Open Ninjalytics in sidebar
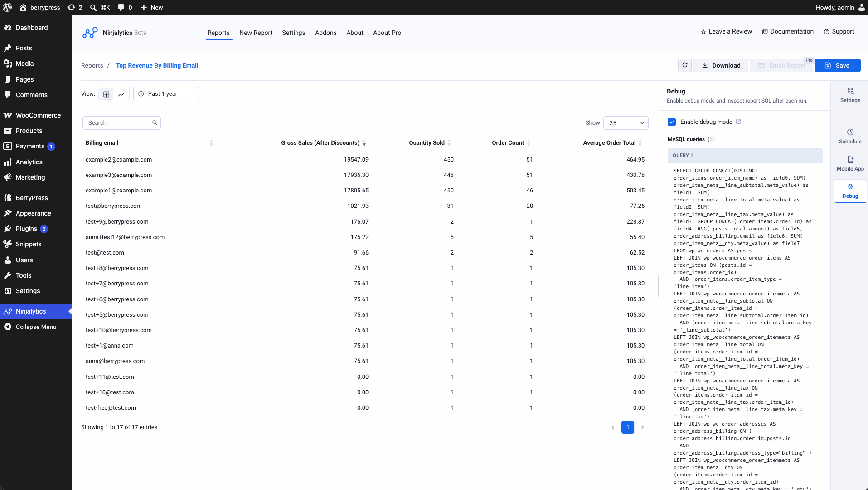The height and width of the screenshot is (490, 868). point(36,311)
